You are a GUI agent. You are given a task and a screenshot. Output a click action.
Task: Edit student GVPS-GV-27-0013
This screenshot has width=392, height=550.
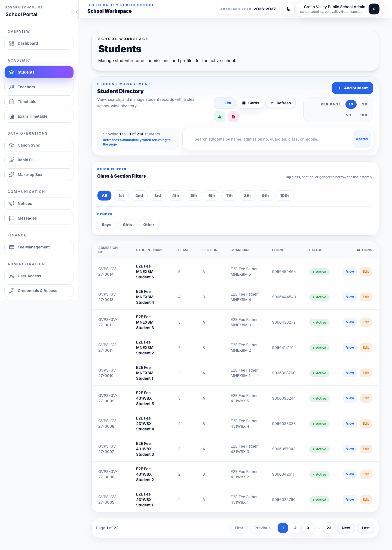click(366, 297)
